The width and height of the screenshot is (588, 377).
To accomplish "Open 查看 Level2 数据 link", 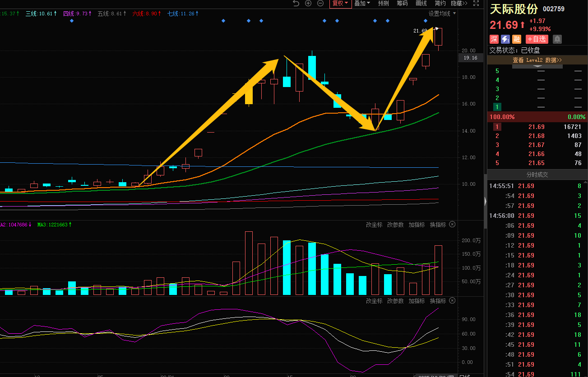I will 537,60.
